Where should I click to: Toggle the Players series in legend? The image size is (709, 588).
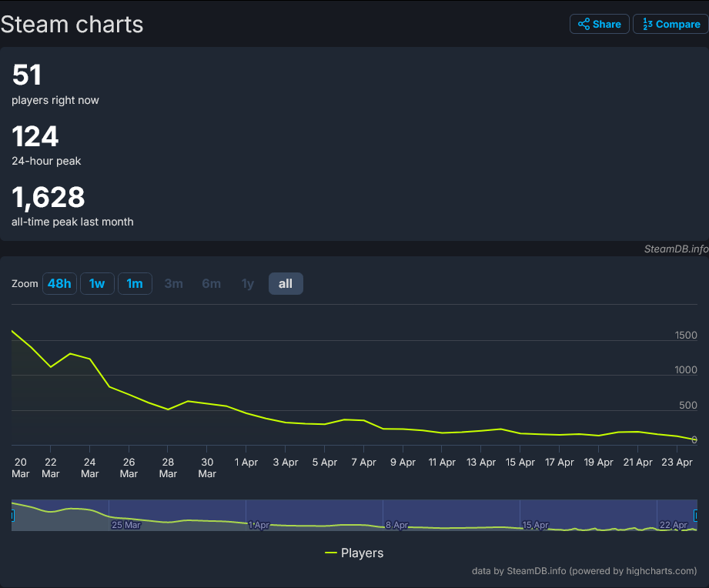click(362, 553)
